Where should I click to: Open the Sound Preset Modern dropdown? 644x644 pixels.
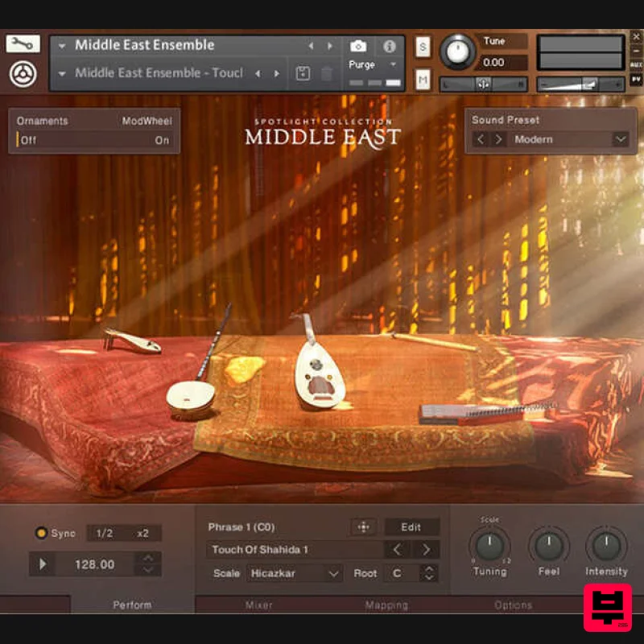620,139
